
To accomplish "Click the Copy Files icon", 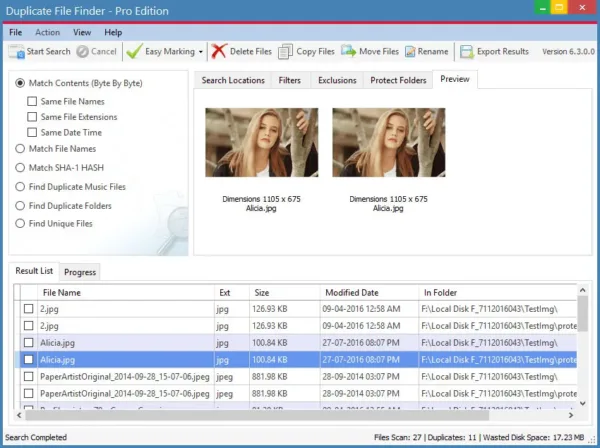I will pyautogui.click(x=285, y=52).
